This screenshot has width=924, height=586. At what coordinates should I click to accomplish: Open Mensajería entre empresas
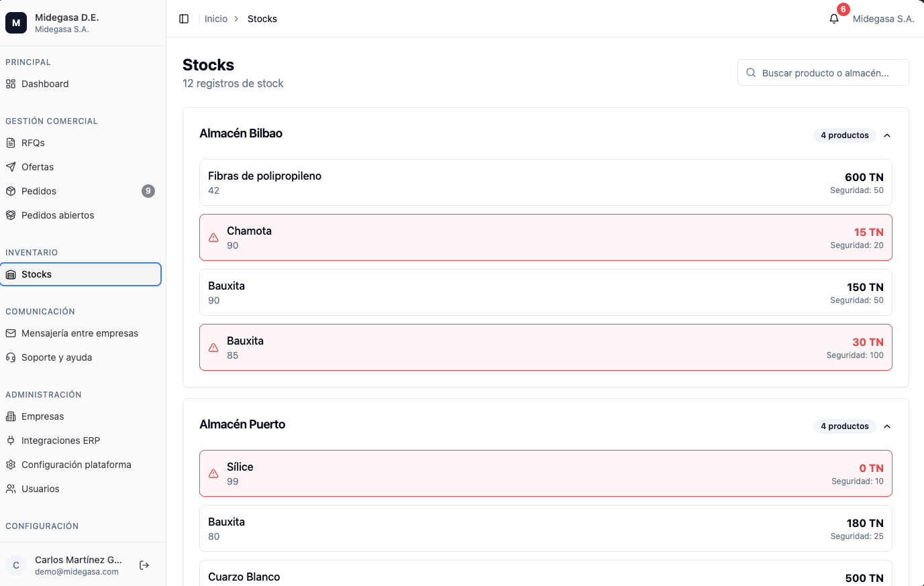coord(81,333)
